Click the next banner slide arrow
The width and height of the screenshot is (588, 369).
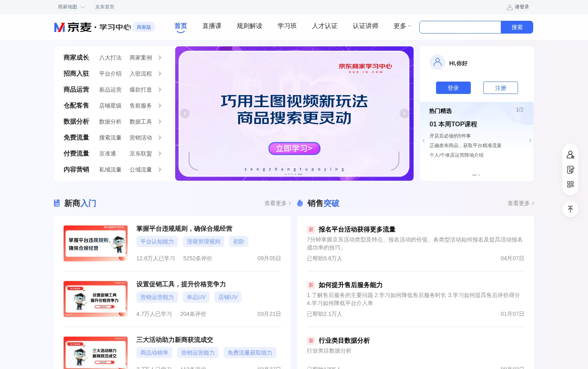pos(404,114)
